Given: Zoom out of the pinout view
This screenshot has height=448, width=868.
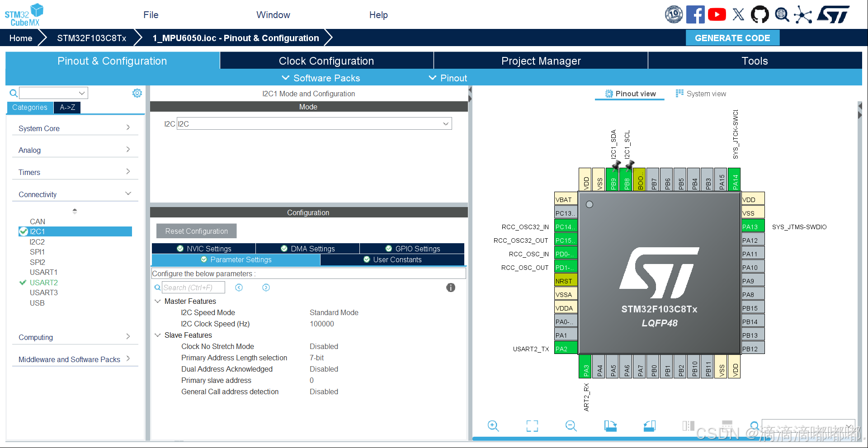Looking at the screenshot, I should pyautogui.click(x=571, y=426).
